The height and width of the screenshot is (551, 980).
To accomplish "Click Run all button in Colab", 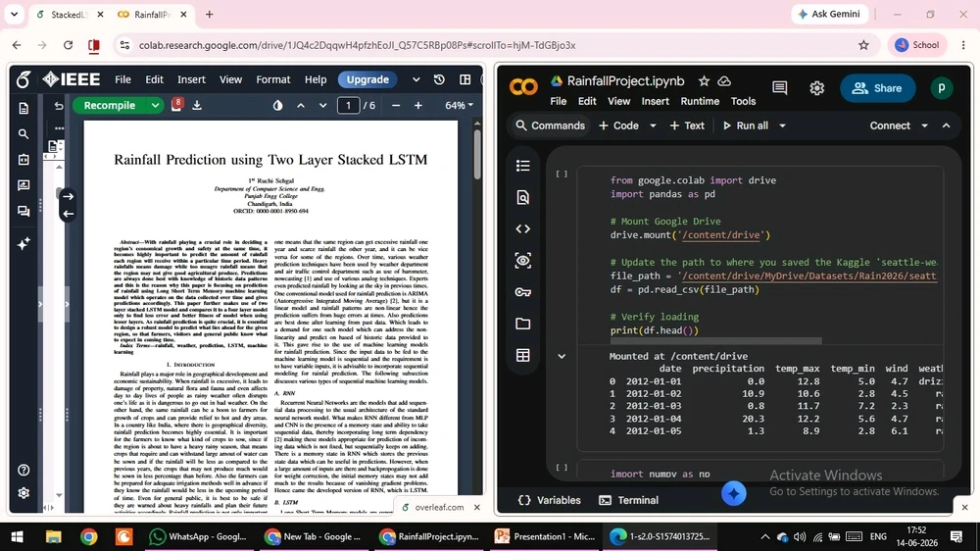I will (746, 125).
